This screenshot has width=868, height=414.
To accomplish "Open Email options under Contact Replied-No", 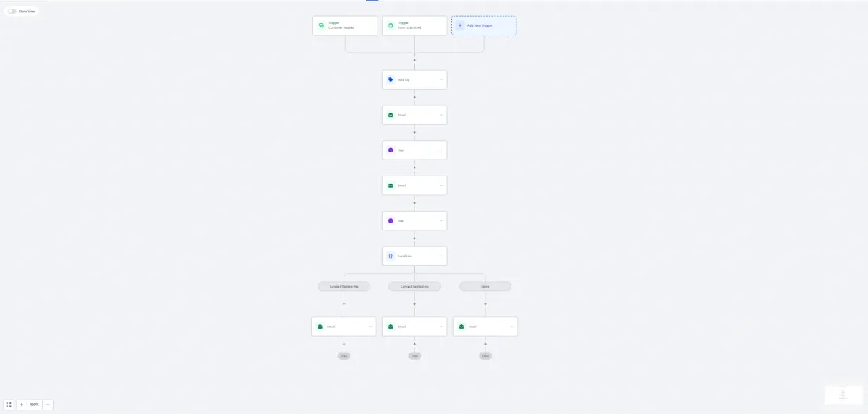I will [x=441, y=327].
